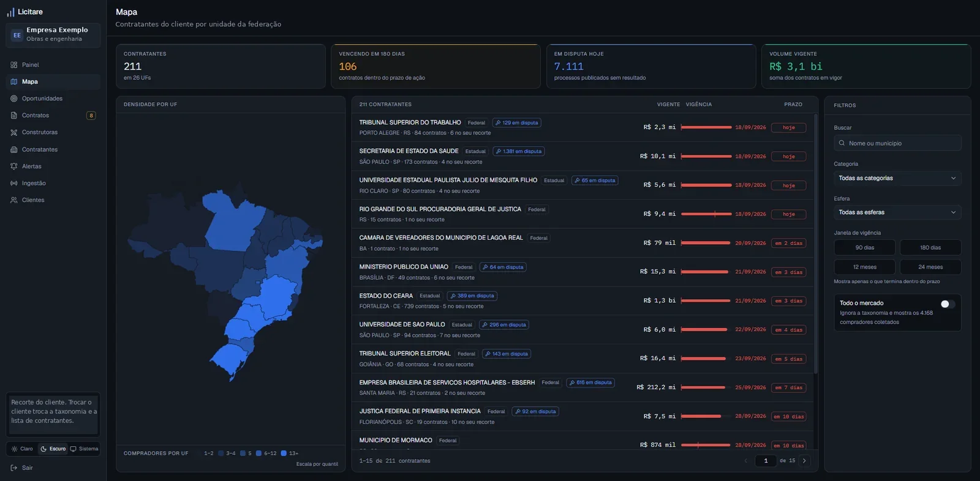Click the page number field showing 1

coord(766,461)
